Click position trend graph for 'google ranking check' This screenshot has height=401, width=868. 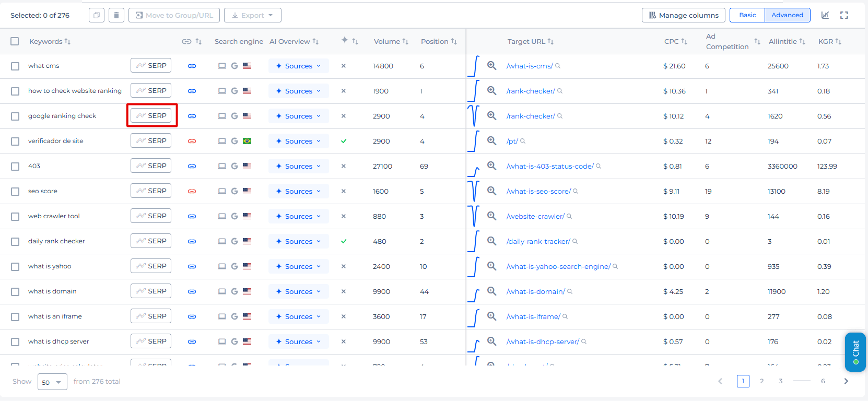tap(474, 116)
